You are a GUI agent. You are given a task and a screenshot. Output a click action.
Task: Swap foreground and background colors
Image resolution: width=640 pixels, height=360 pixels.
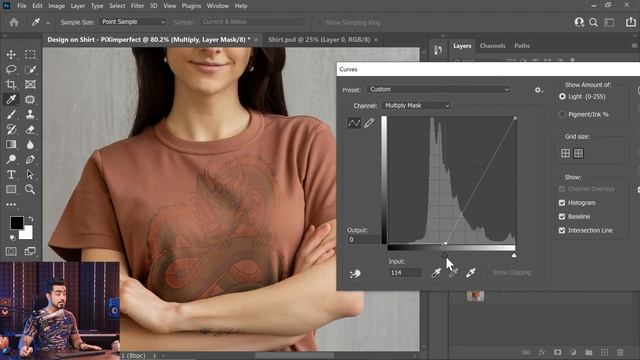(31, 219)
